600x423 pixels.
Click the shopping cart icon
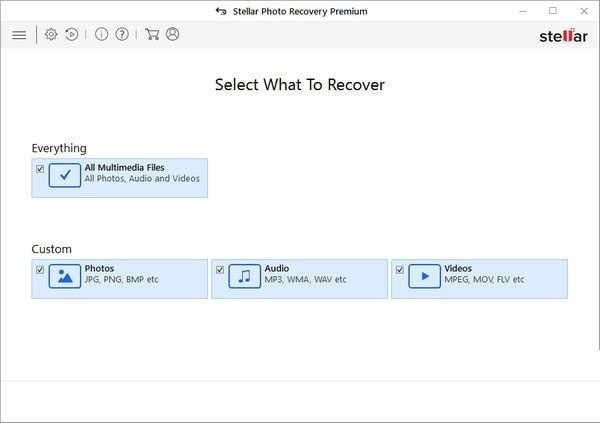coord(152,34)
